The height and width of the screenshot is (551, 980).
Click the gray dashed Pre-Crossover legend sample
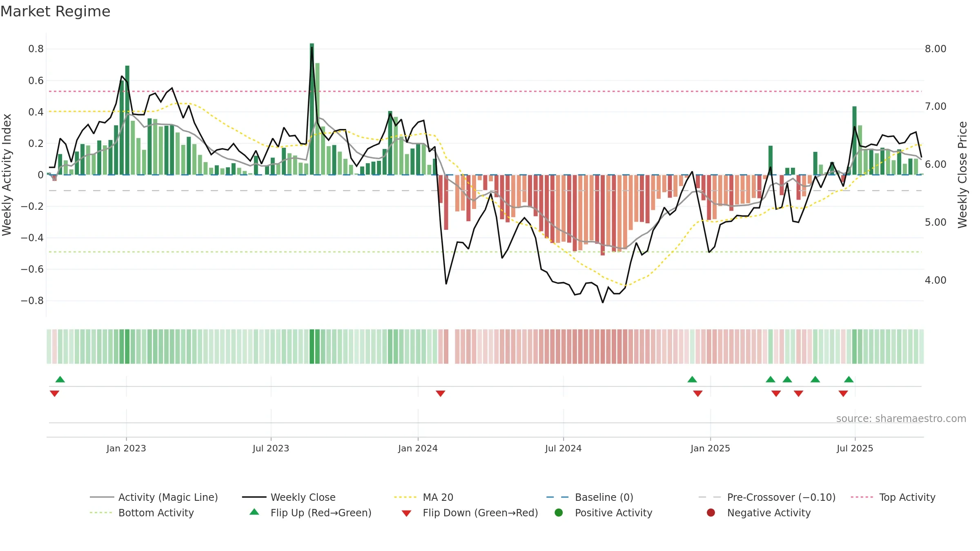click(710, 497)
